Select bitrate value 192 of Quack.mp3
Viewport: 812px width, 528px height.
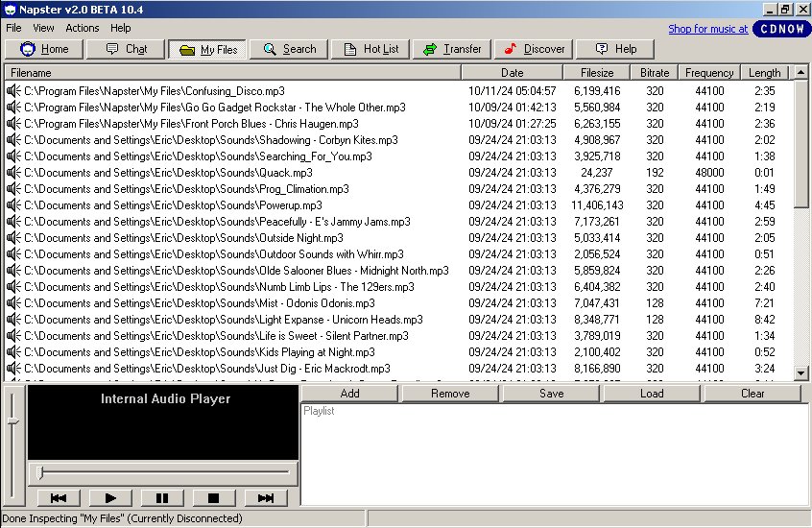[655, 173]
